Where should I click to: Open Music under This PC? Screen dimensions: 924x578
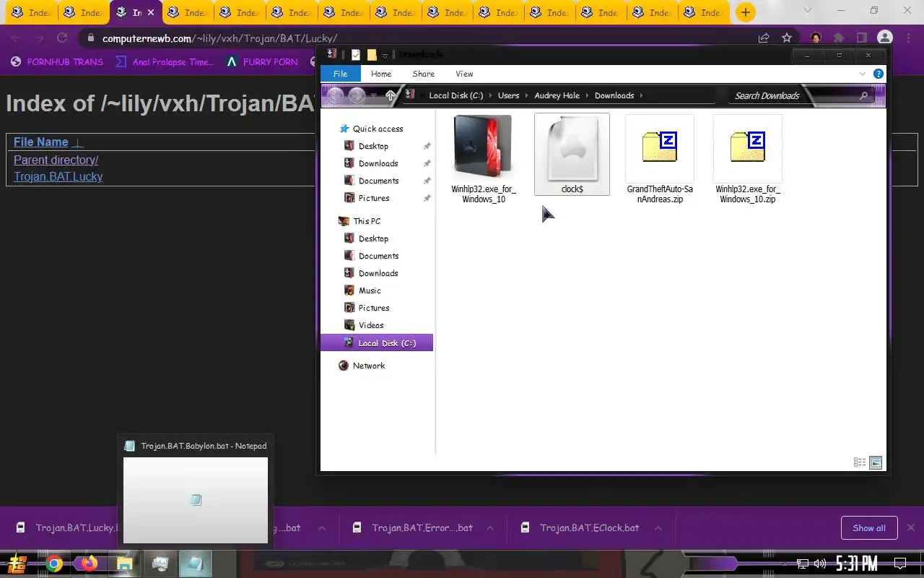(x=370, y=290)
